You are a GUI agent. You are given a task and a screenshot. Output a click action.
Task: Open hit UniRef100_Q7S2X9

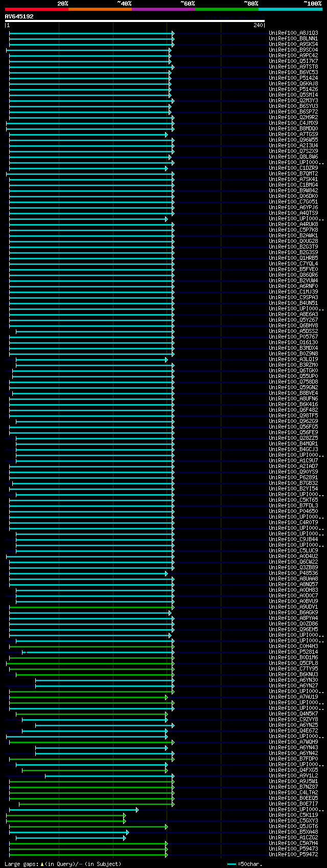pyautogui.click(x=293, y=151)
